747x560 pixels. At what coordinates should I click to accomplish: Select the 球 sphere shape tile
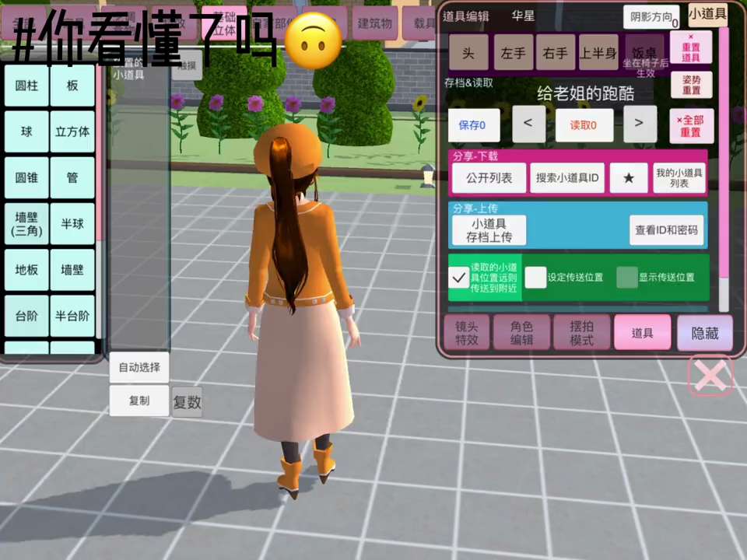point(26,131)
